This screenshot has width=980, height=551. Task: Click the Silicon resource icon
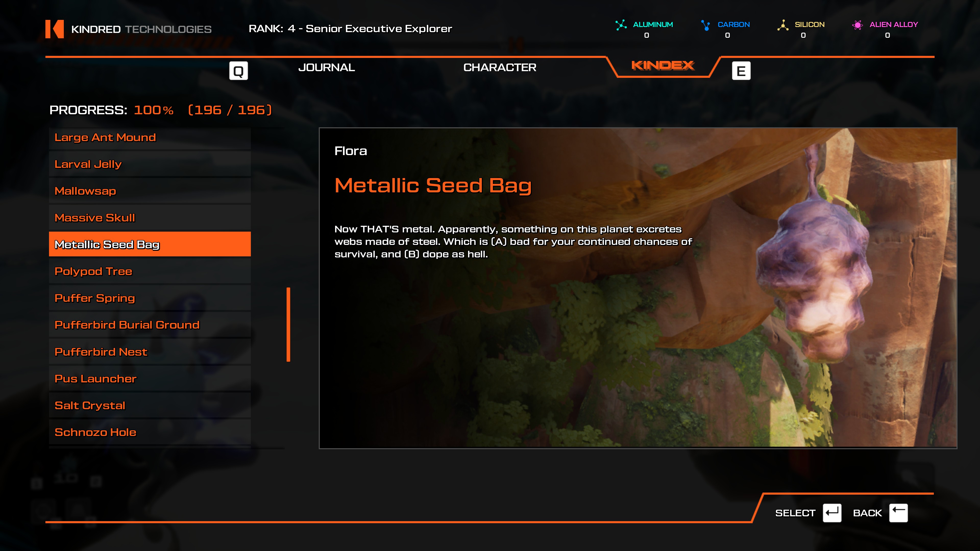[783, 25]
